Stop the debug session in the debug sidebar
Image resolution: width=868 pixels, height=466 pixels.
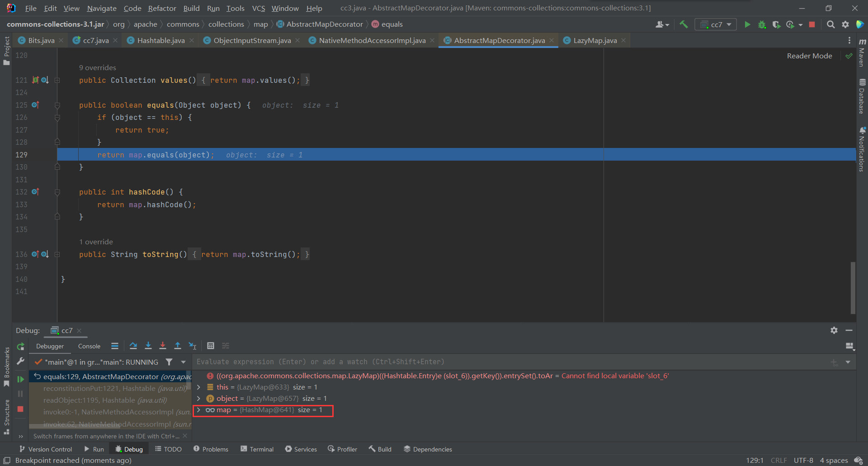(x=20, y=409)
